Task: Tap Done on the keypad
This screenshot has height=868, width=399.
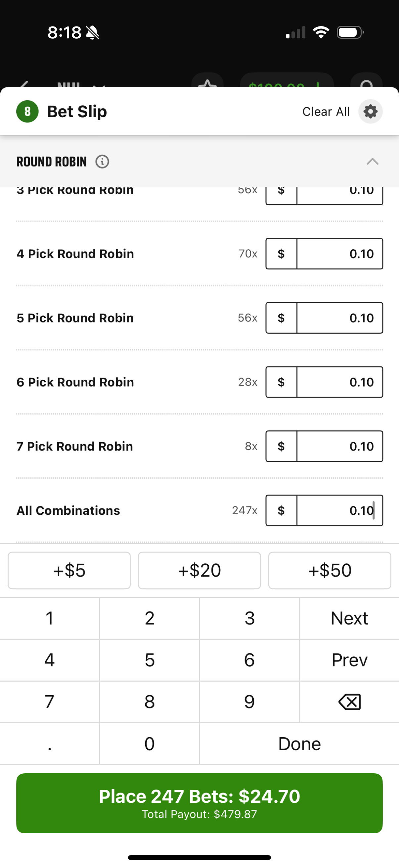Action: pos(299,744)
